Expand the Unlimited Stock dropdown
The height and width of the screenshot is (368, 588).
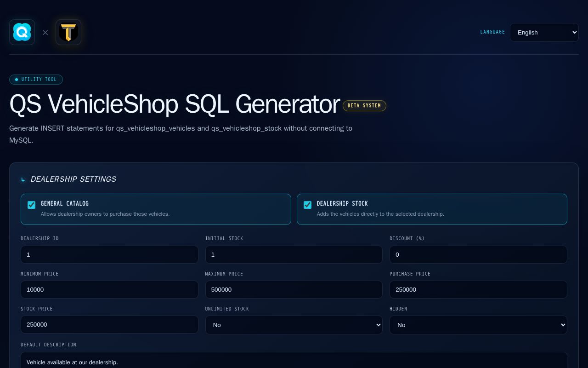294,325
